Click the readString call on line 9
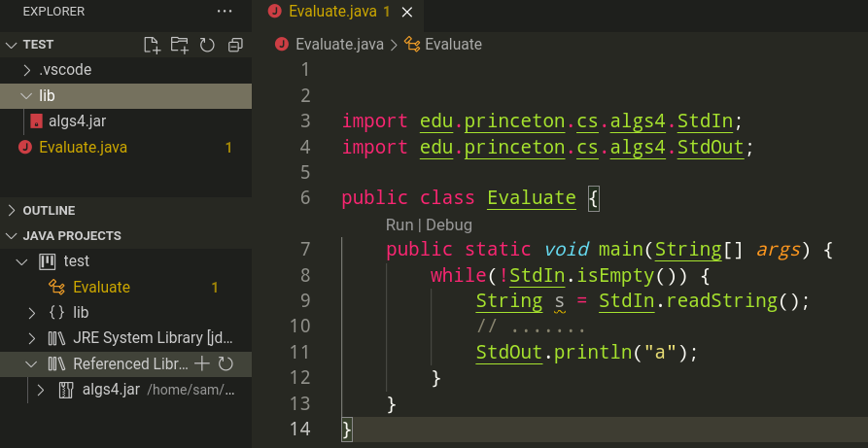 721,301
